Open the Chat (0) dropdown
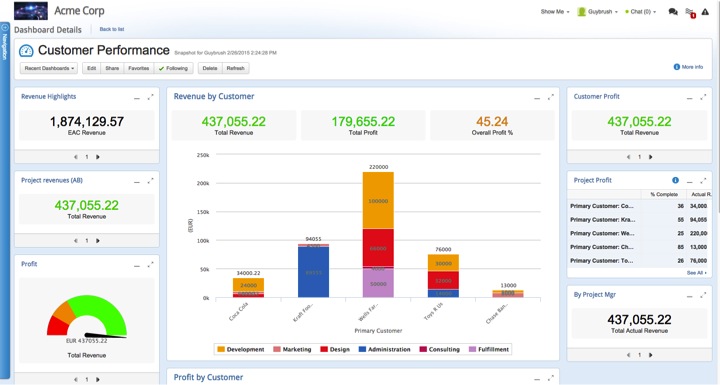720x385 pixels. (x=641, y=11)
